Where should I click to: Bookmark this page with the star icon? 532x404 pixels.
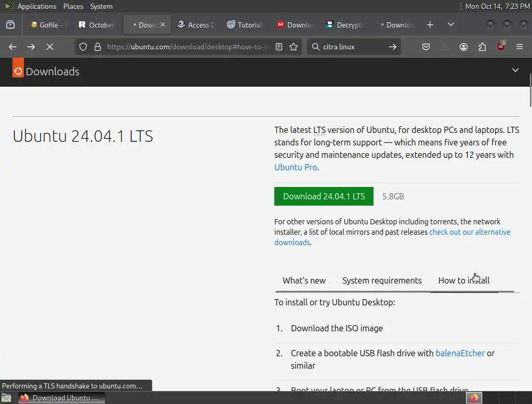[x=294, y=47]
